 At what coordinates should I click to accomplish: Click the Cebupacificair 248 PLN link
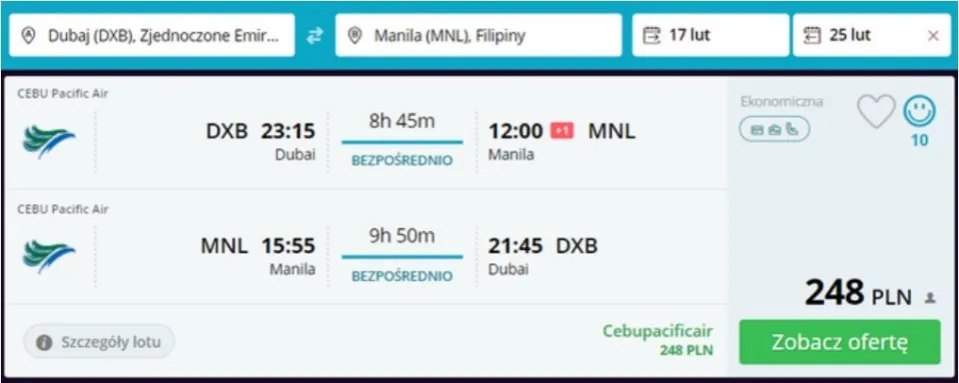[657, 340]
